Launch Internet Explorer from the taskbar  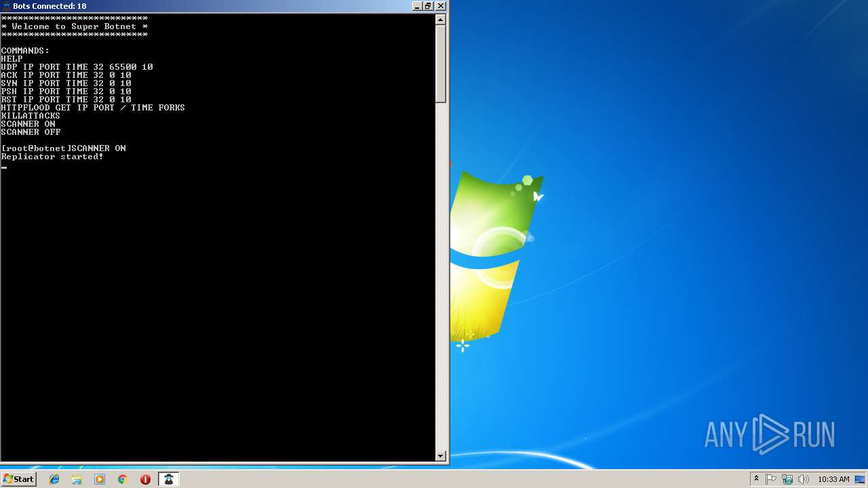tap(54, 479)
